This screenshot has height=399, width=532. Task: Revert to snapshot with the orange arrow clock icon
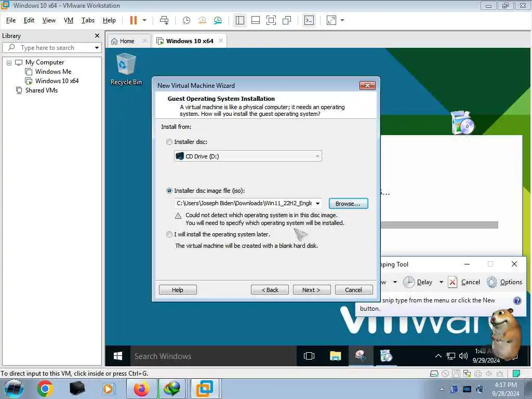click(x=202, y=20)
